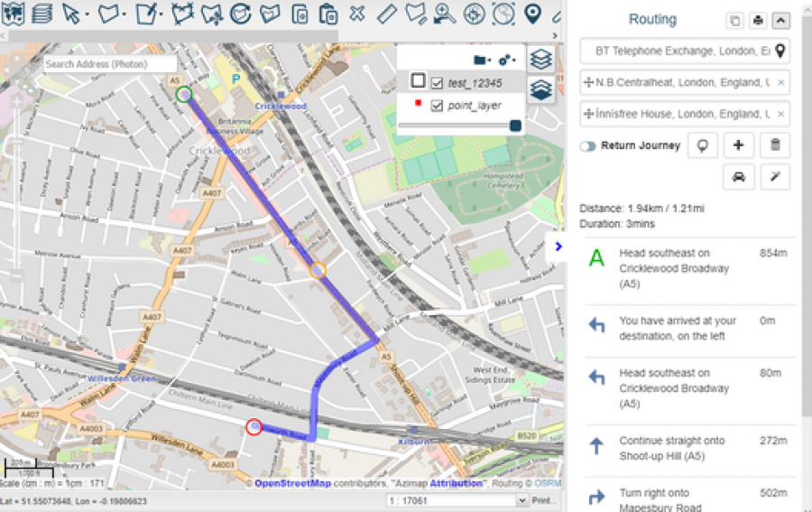This screenshot has width=812, height=512.
Task: Activate the ruler measure tool
Action: tap(386, 14)
